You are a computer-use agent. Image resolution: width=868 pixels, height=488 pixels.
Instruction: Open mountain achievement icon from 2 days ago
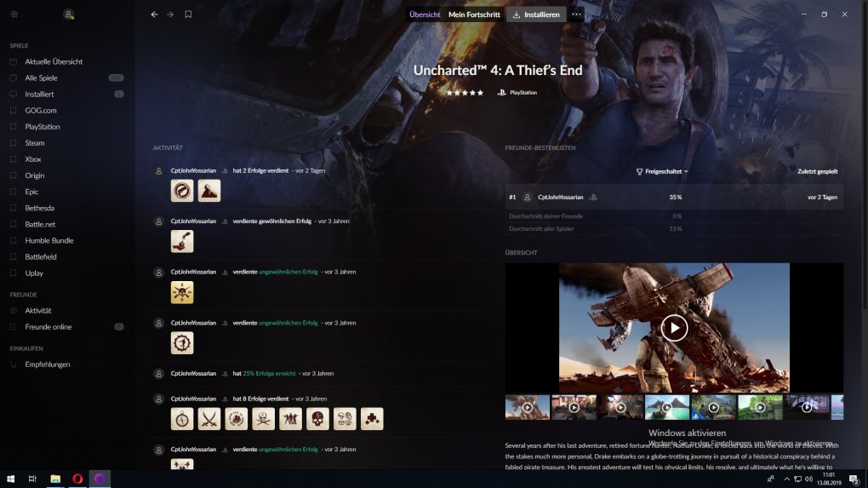tap(209, 191)
